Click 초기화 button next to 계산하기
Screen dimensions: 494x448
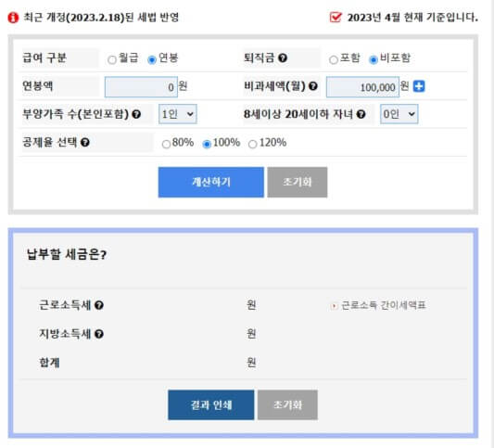(298, 182)
